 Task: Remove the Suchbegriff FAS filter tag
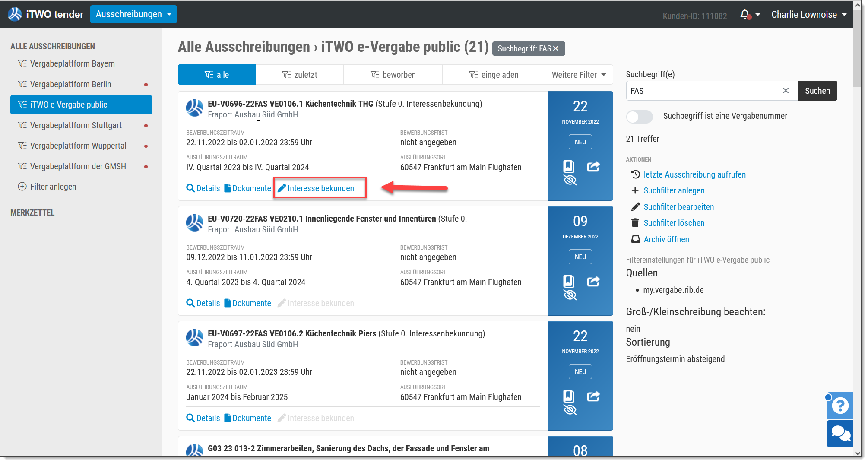tap(556, 48)
